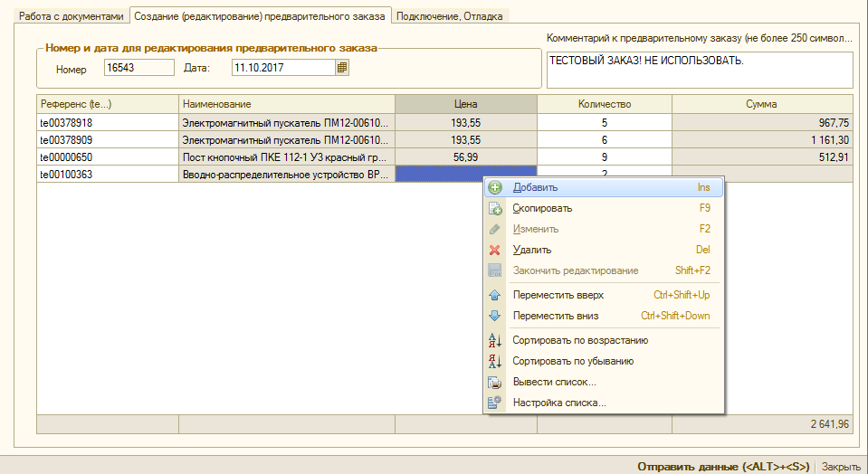Click the 'Количество' cell with value 9
This screenshot has height=474, width=868.
click(604, 156)
